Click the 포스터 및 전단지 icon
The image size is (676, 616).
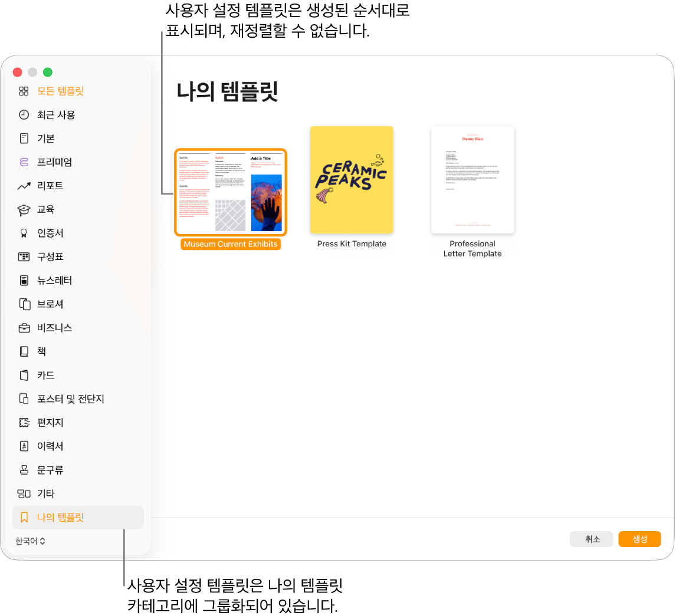click(24, 399)
